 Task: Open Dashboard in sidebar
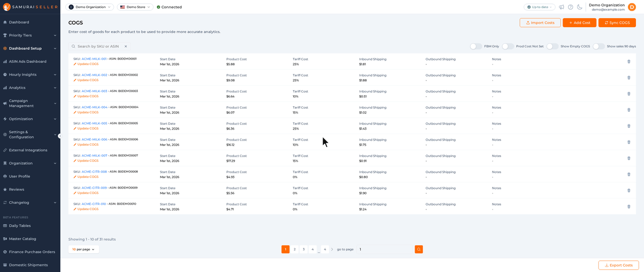click(x=30, y=22)
